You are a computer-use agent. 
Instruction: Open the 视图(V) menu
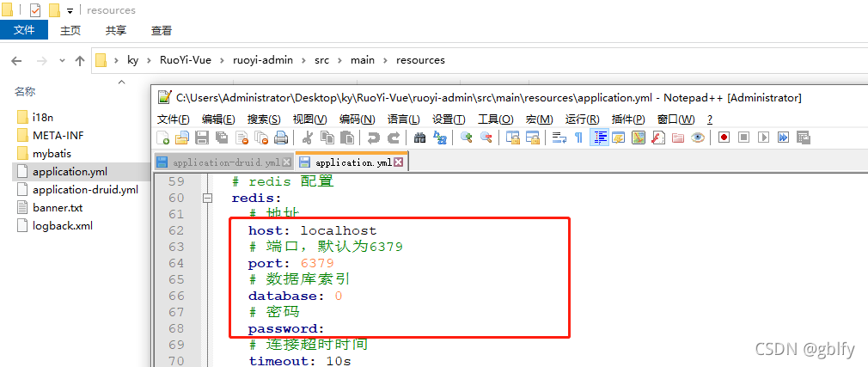point(309,119)
